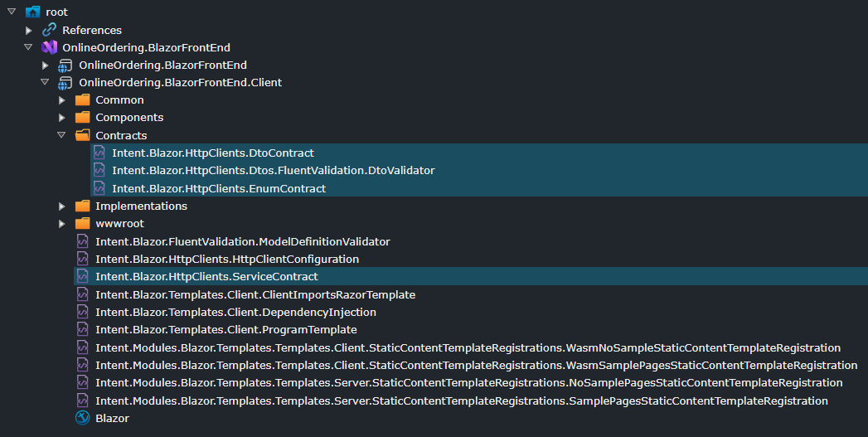Click the Blazor role icon

pos(82,418)
